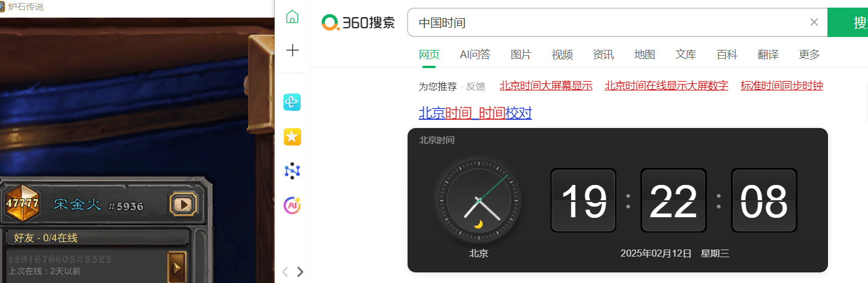
Task: Switch to the AI问答 tab
Action: pyautogui.click(x=475, y=55)
